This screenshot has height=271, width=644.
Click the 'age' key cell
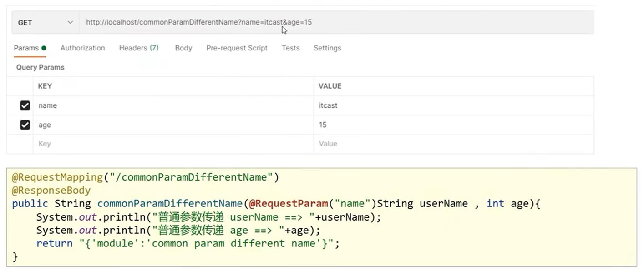click(x=173, y=125)
